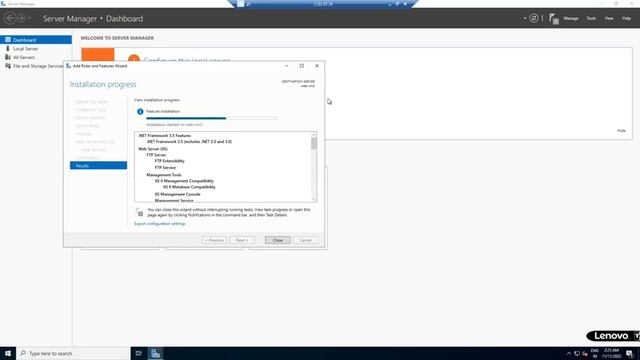
Task: Click the All Servers icon in the sidebar
Action: click(8, 57)
